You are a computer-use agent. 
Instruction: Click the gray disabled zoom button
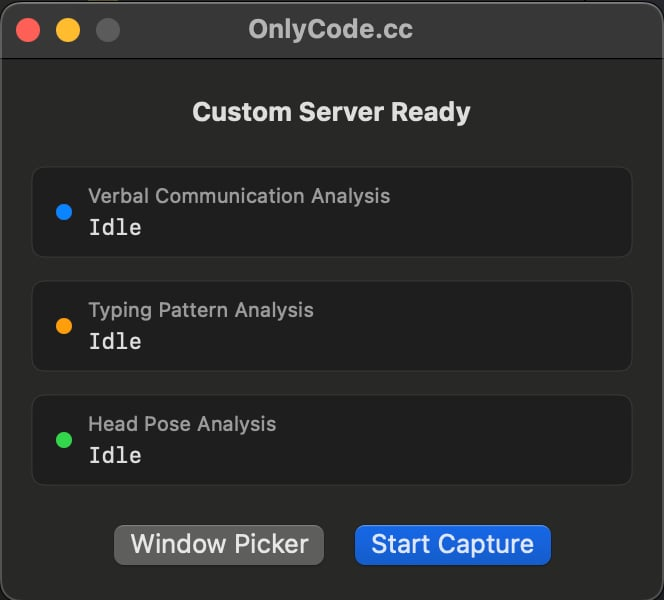[108, 30]
